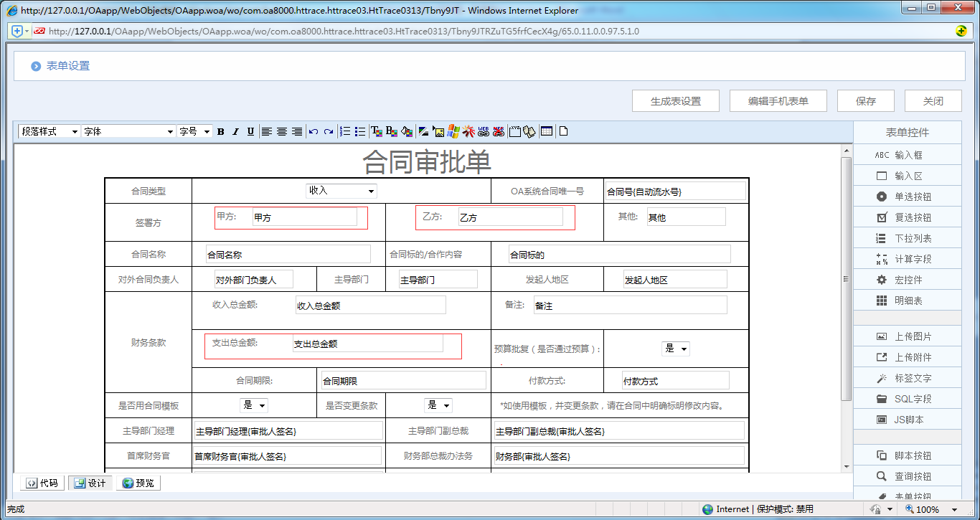Toggle underline formatting in the toolbar

click(249, 131)
